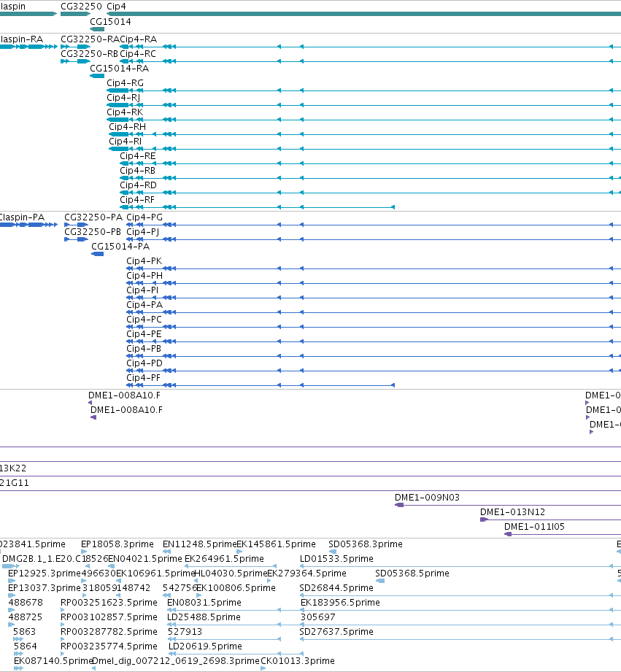This screenshot has height=672, width=621.
Task: Click the Cip4-RI transcript label
Action: (x=125, y=142)
